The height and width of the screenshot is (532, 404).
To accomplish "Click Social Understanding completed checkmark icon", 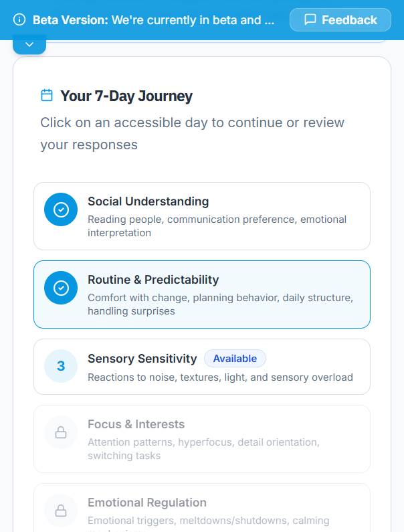I will coord(61,210).
